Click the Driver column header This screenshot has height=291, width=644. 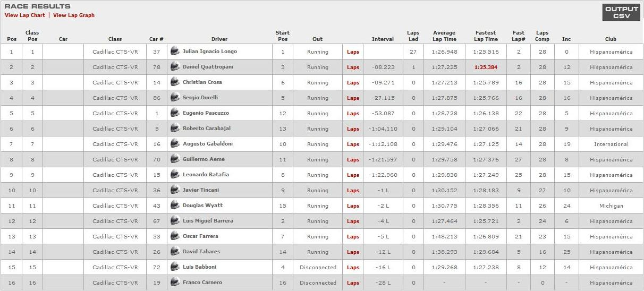pyautogui.click(x=219, y=39)
